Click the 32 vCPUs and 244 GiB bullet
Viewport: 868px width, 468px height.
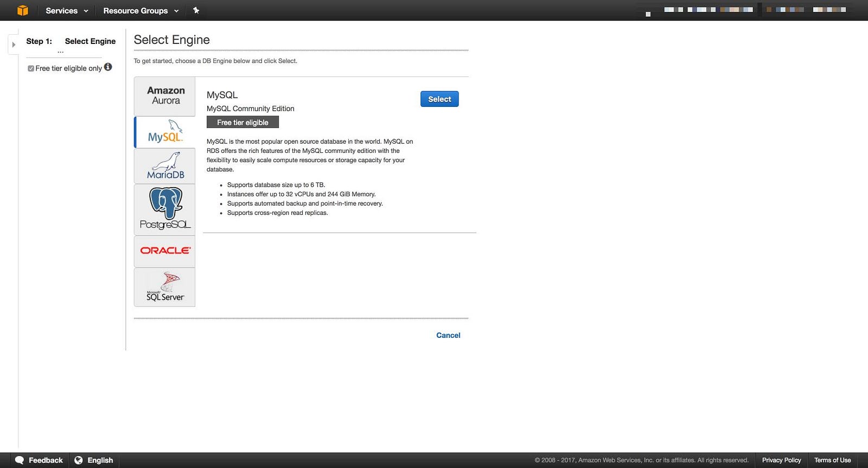302,194
